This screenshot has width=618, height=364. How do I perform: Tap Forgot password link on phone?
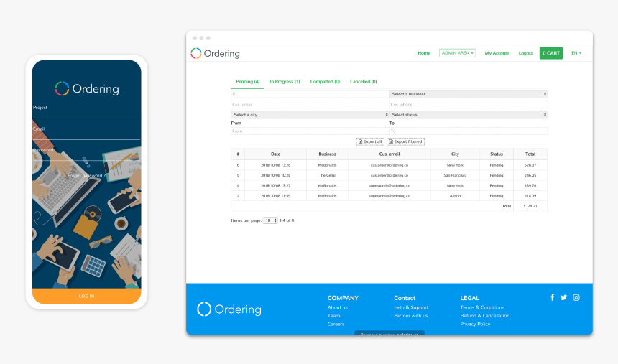[x=87, y=176]
